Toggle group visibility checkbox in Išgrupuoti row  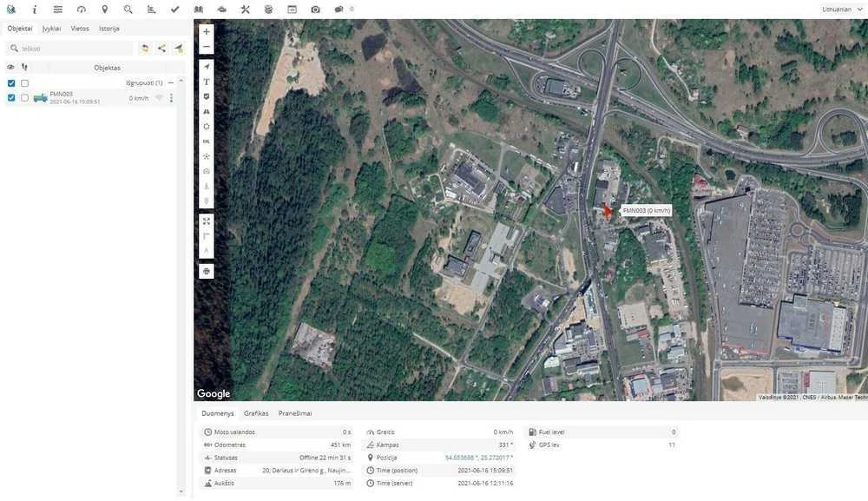click(11, 83)
